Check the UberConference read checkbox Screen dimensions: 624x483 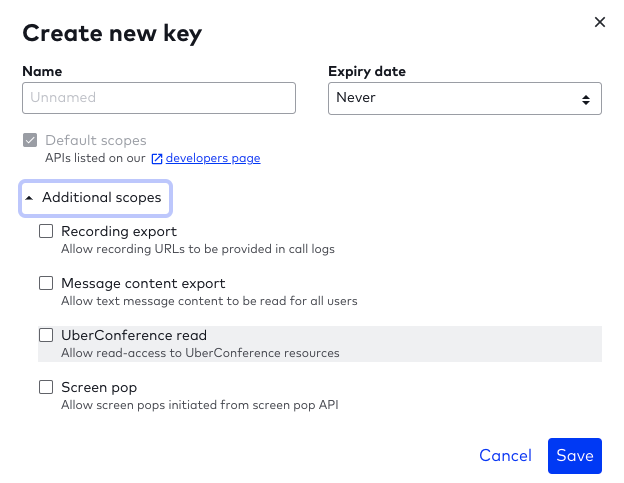click(46, 335)
